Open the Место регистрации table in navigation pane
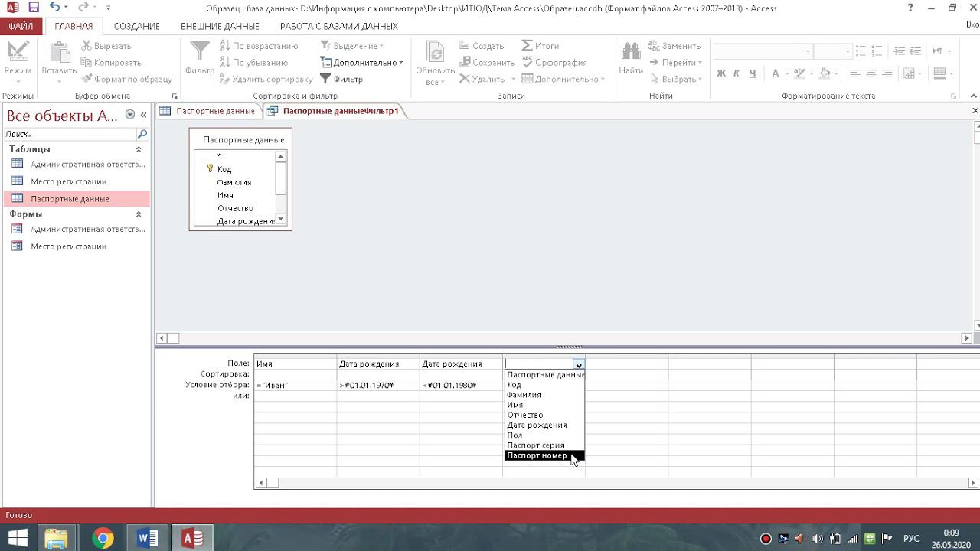 [77, 181]
